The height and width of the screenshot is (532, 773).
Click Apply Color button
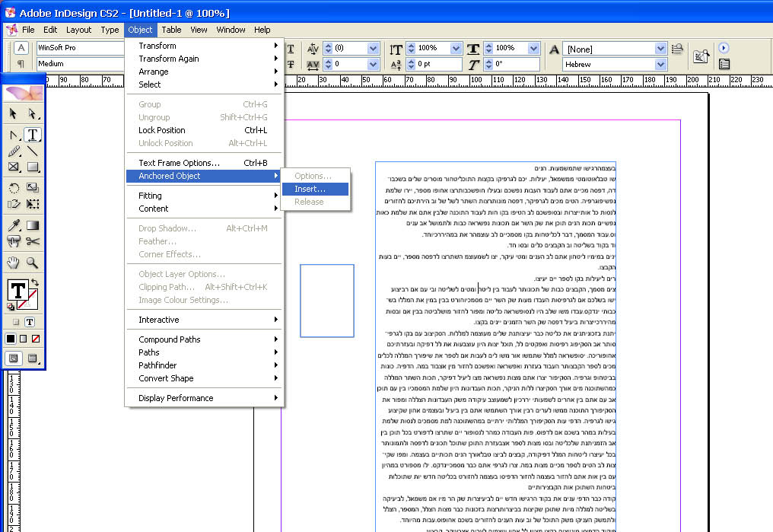click(11, 339)
